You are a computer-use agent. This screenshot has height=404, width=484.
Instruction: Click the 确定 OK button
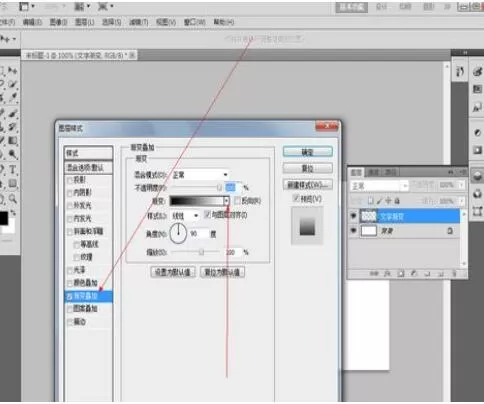pos(308,152)
